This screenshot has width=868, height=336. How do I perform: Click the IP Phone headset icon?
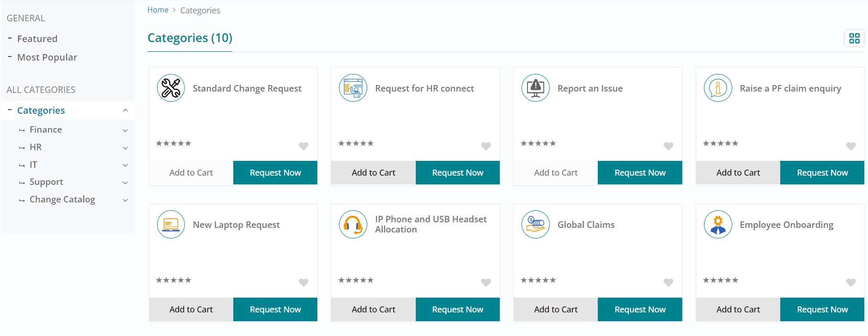point(353,225)
